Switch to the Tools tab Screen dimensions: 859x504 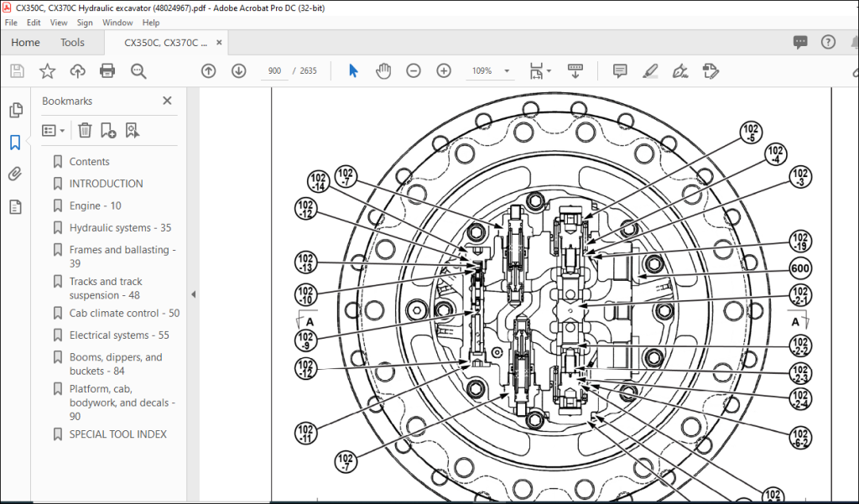pyautogui.click(x=72, y=43)
